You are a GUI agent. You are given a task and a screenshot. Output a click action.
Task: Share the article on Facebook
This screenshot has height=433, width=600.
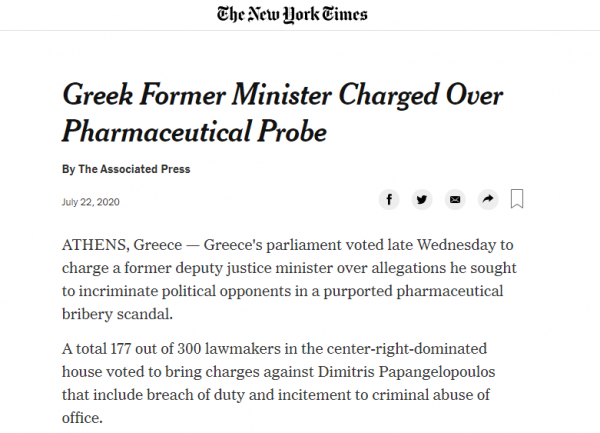390,199
